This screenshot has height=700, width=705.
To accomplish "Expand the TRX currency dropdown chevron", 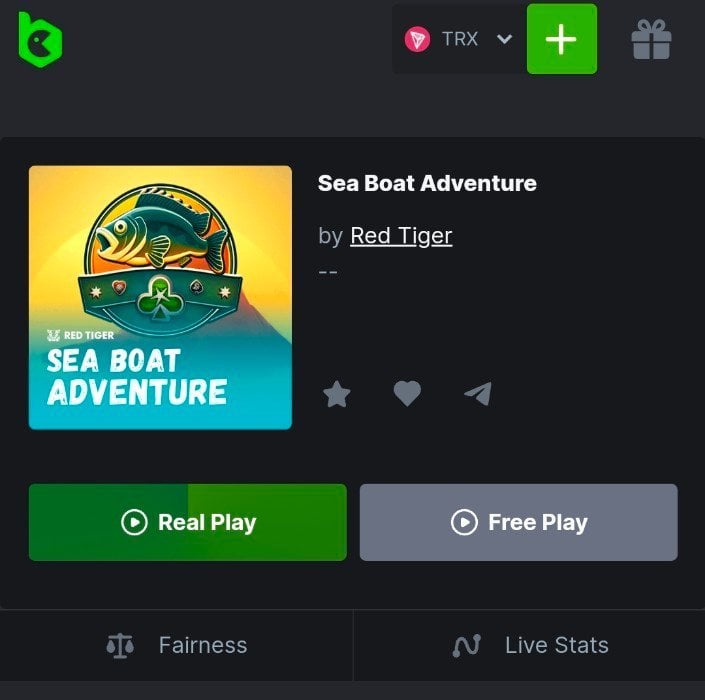I will [x=504, y=39].
